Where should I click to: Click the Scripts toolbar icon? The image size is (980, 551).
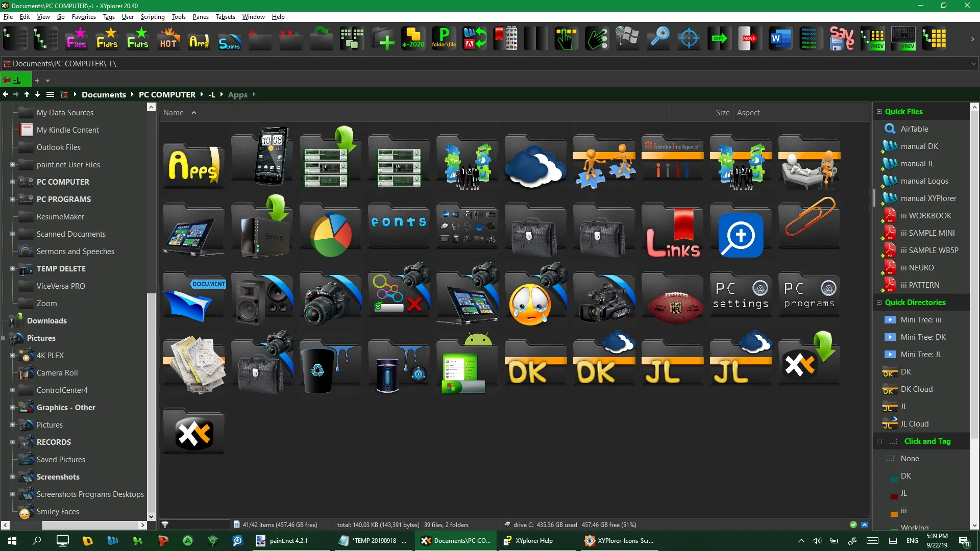(229, 38)
